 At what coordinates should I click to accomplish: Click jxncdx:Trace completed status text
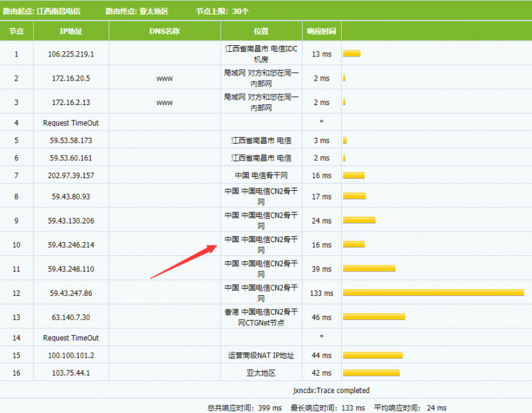(331, 390)
